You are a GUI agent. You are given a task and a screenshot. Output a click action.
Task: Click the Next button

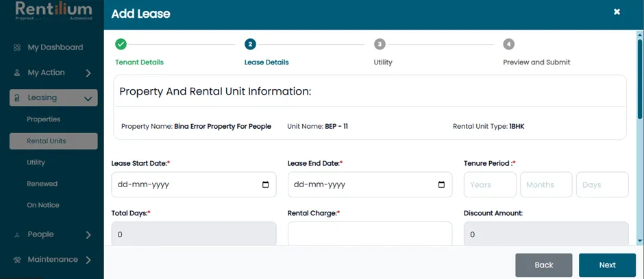tap(607, 265)
